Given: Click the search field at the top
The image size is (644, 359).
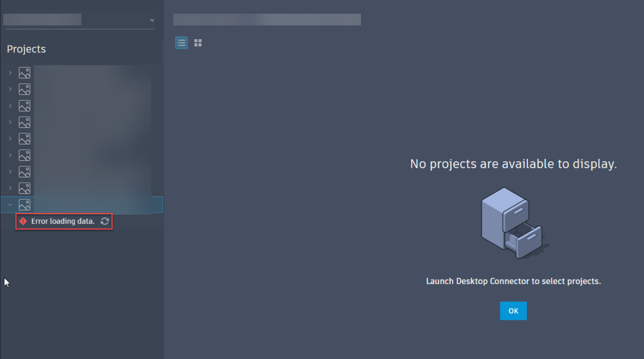Looking at the screenshot, I should tap(267, 20).
